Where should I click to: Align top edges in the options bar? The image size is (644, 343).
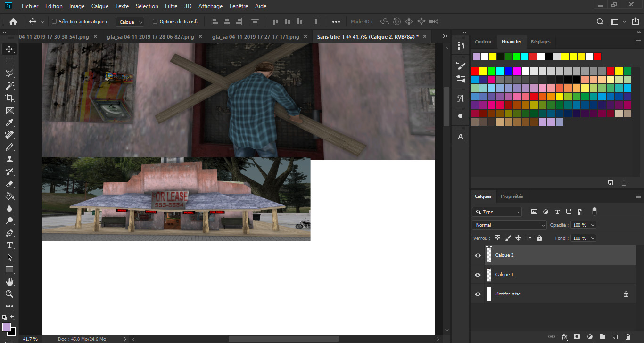(275, 22)
